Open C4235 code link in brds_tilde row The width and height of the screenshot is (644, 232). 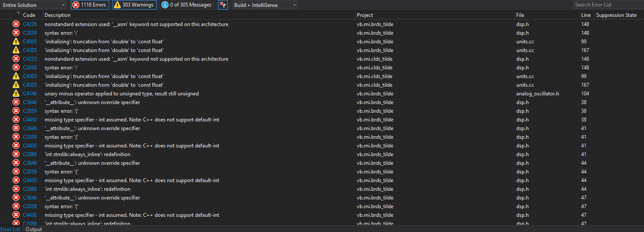(30, 24)
